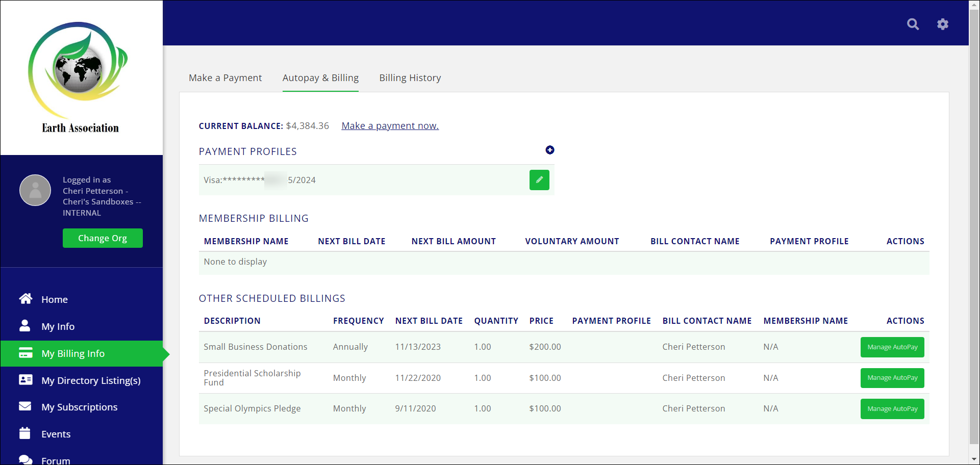This screenshot has width=980, height=465.
Task: Manage AutoPay for Special Olympics Pledge
Action: click(892, 408)
